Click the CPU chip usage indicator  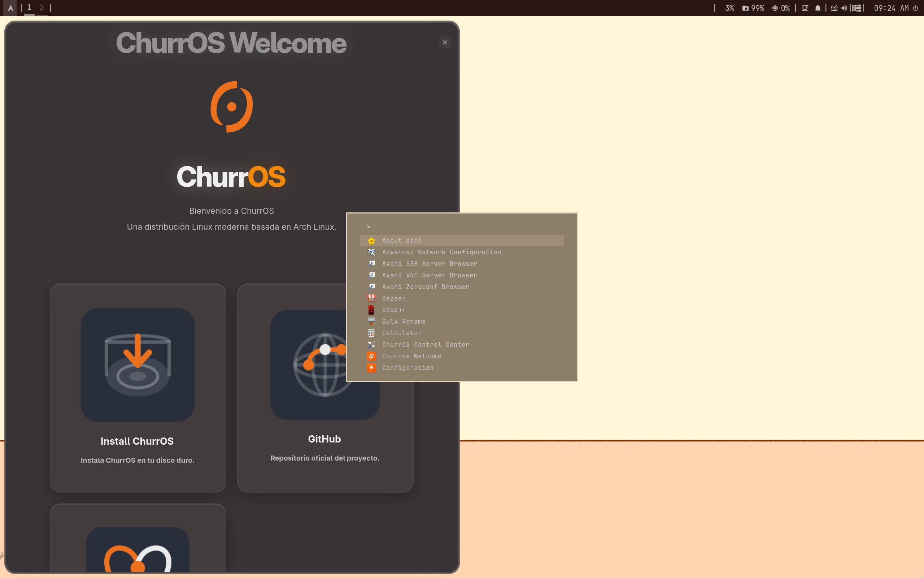[x=780, y=8]
